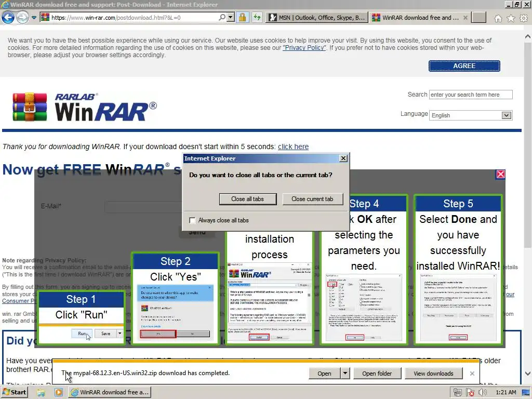This screenshot has height=399, width=532.
Task: Click the WinRAR RARLAB logo
Action: [x=85, y=107]
